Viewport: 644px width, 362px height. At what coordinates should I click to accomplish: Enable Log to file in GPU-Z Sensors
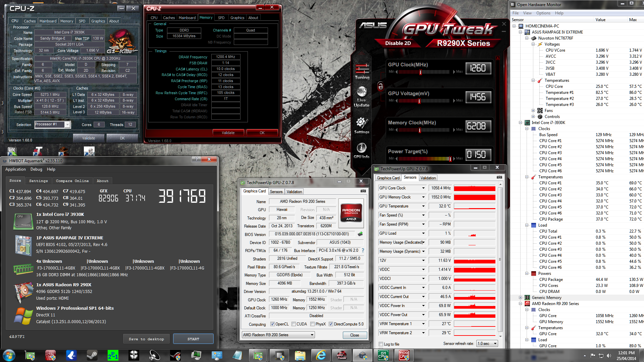(x=381, y=344)
